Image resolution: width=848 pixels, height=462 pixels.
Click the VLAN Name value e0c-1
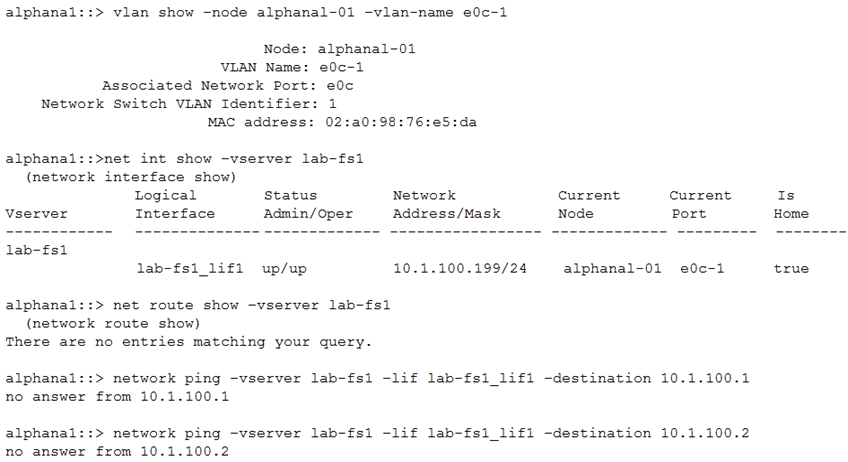[x=341, y=68]
